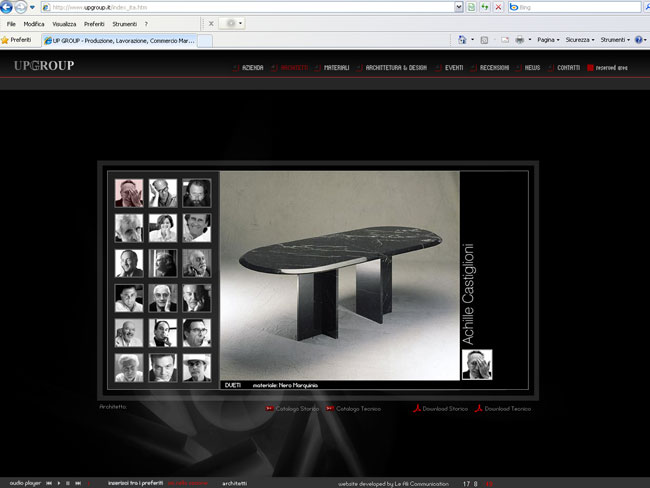
Task: Expand the Home button dropdown arrow
Action: point(473,40)
